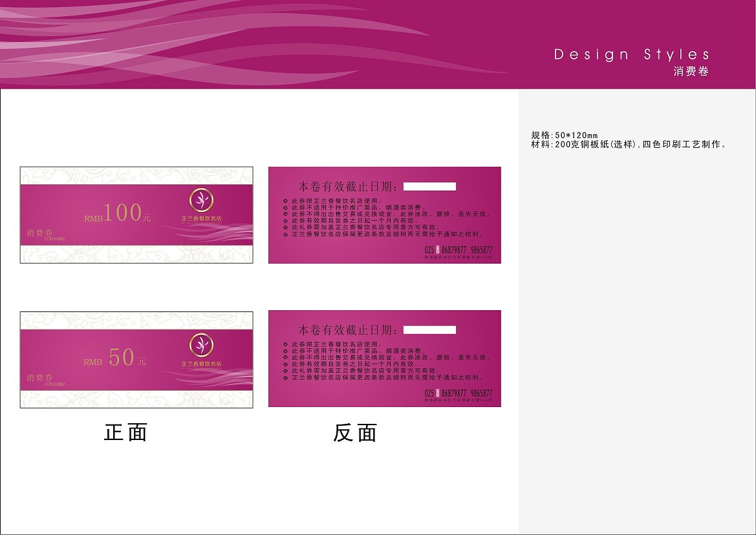Select the '材料:200克铜板纸' material line

pos(629,145)
